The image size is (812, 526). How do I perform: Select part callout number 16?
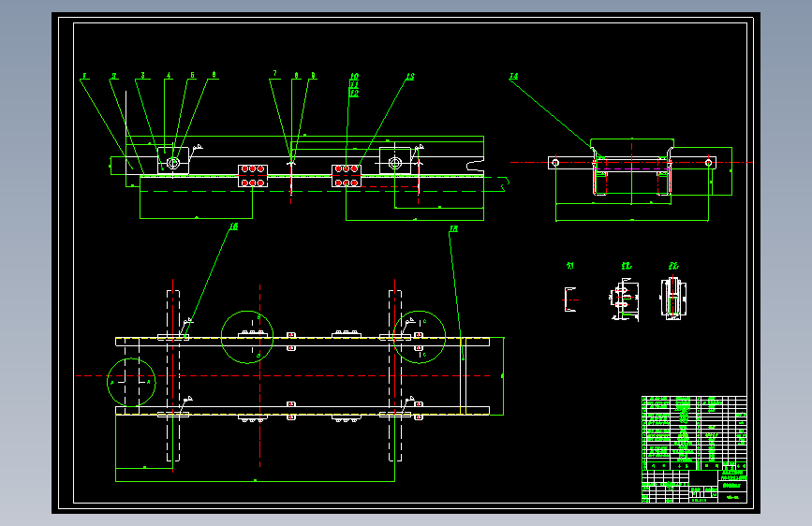[233, 226]
